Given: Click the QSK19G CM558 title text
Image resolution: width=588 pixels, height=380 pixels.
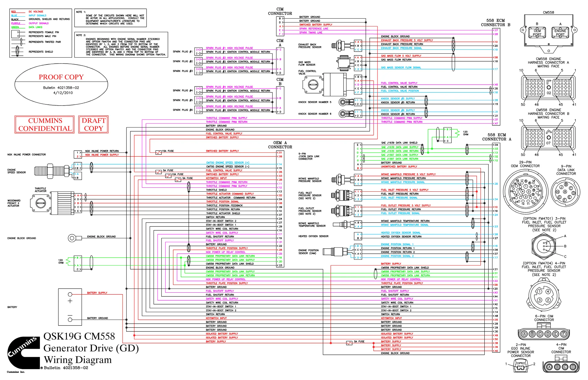Looking at the screenshot, I should (x=79, y=336).
